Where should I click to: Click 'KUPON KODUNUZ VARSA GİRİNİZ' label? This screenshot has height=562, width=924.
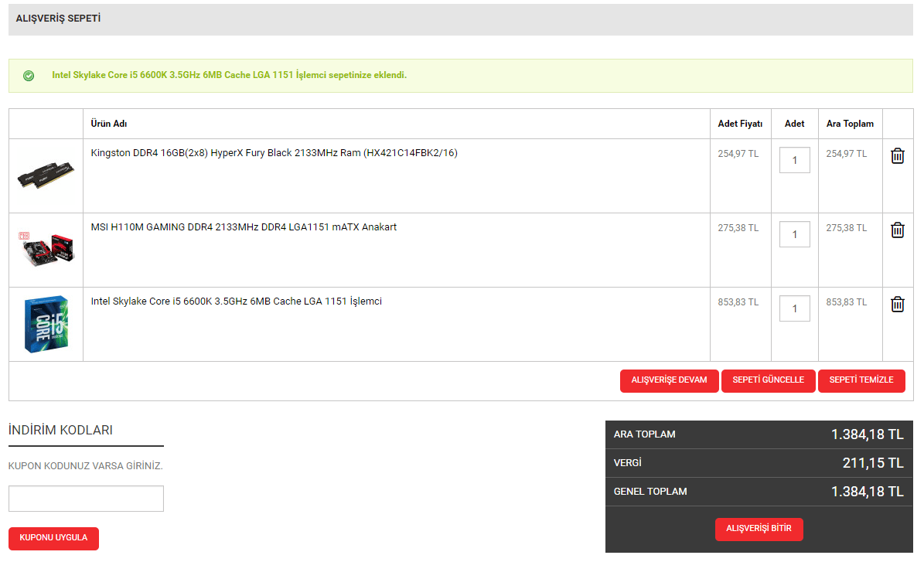pyautogui.click(x=86, y=466)
